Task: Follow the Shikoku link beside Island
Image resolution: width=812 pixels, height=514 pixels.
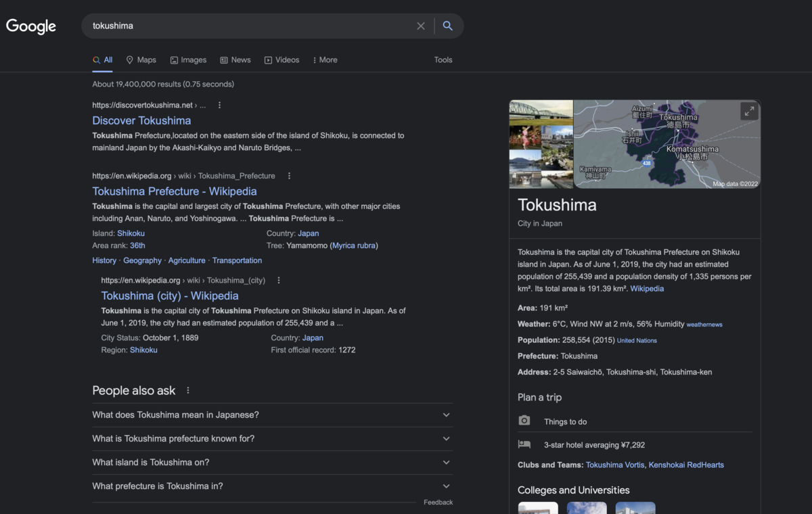Action: click(x=131, y=233)
